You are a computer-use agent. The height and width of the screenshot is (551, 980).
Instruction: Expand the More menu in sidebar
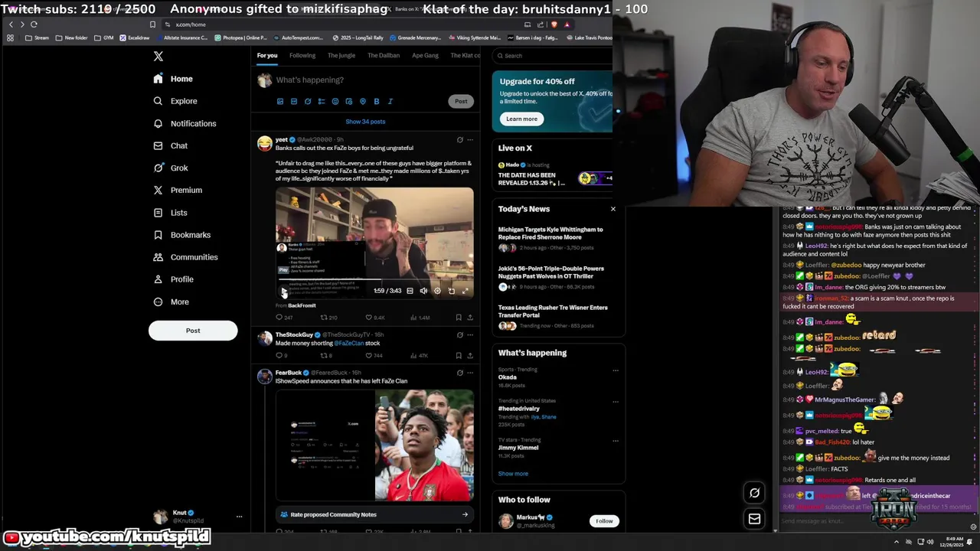click(x=171, y=302)
